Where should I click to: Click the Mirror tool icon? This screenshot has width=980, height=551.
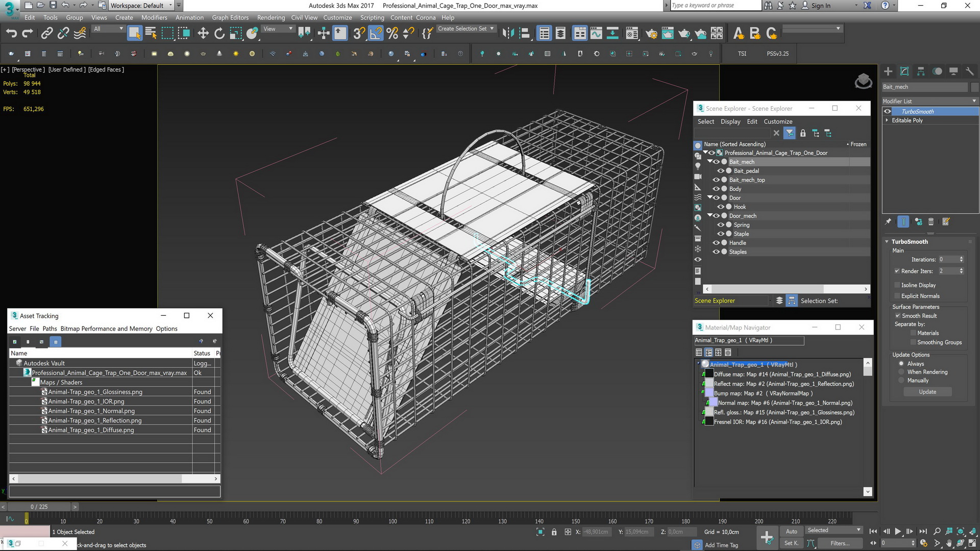508,34
